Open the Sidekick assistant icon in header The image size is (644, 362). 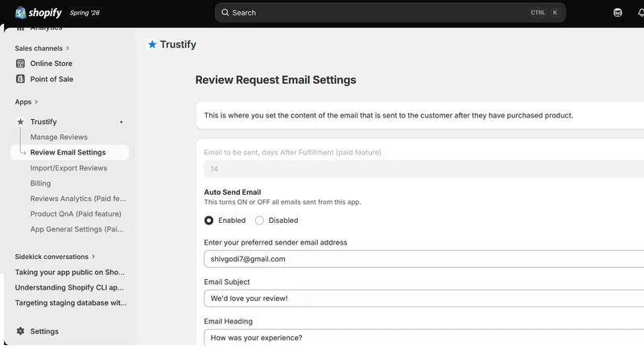(x=617, y=13)
